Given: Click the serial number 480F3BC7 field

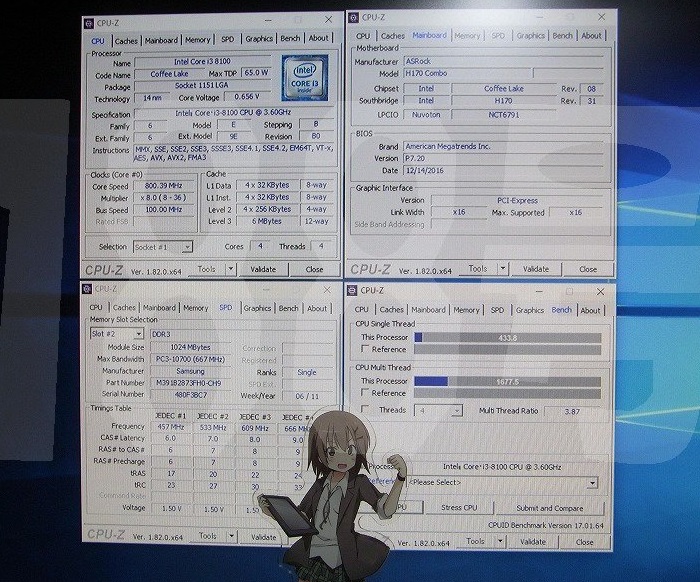Looking at the screenshot, I should [191, 395].
